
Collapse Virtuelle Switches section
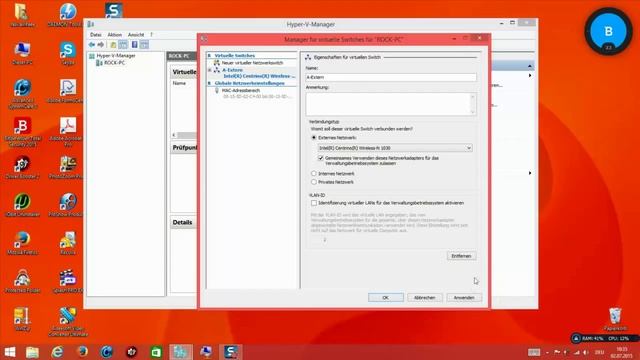tap(209, 56)
